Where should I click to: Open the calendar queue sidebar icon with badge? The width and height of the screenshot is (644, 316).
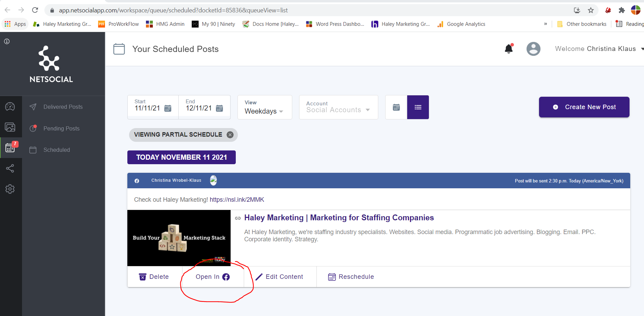(x=11, y=148)
